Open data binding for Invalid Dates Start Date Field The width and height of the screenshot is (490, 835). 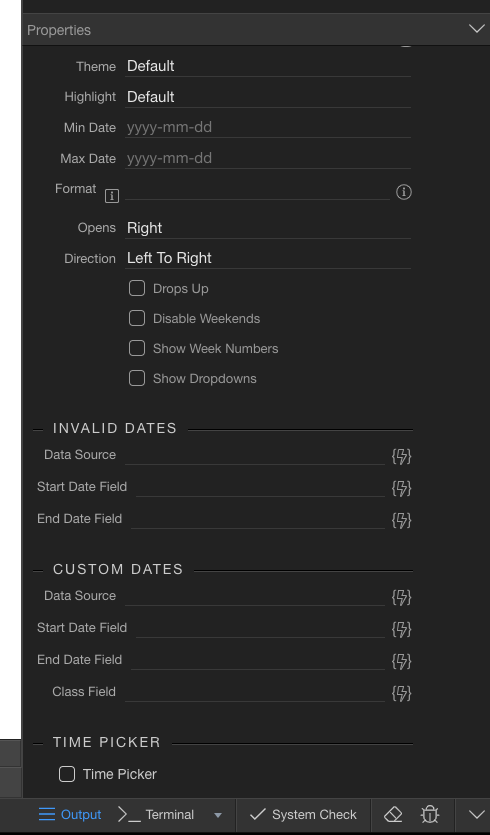(x=402, y=488)
